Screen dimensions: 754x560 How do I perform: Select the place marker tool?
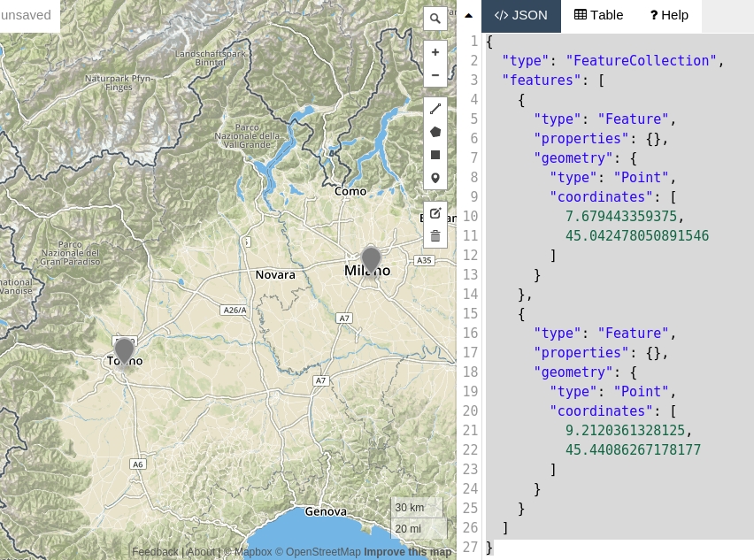[x=435, y=178]
